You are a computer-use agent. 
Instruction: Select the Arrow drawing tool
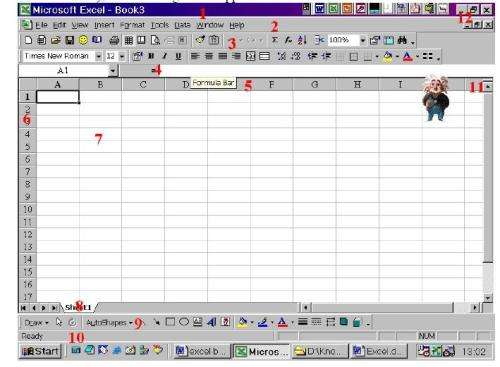coord(156,322)
